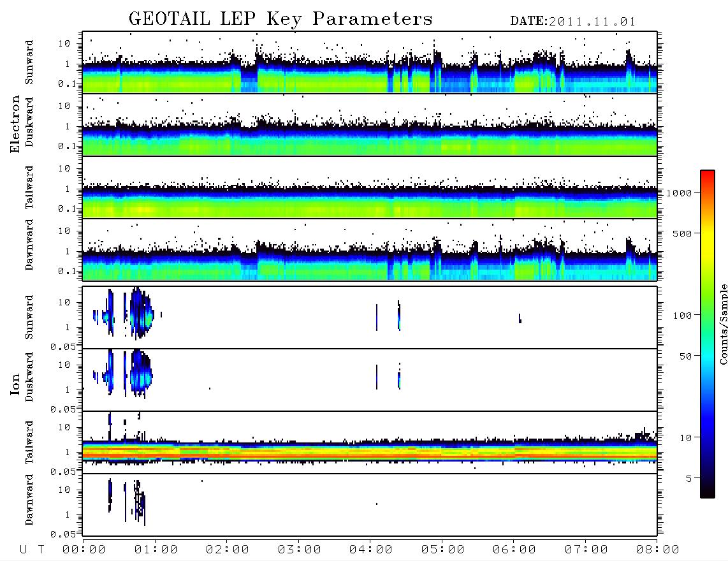Click the Electron Duskward panel label

[29, 122]
